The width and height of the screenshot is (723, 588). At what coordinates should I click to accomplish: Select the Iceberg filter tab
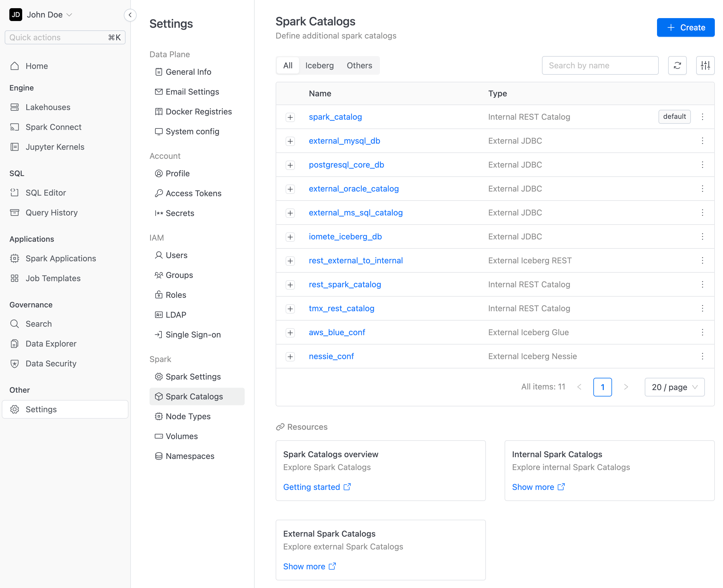pos(319,65)
